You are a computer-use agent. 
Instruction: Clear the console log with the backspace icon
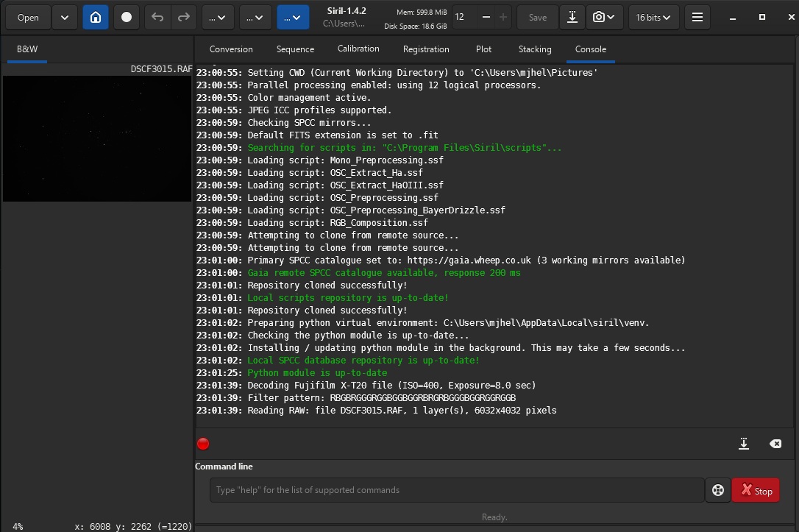coord(775,444)
